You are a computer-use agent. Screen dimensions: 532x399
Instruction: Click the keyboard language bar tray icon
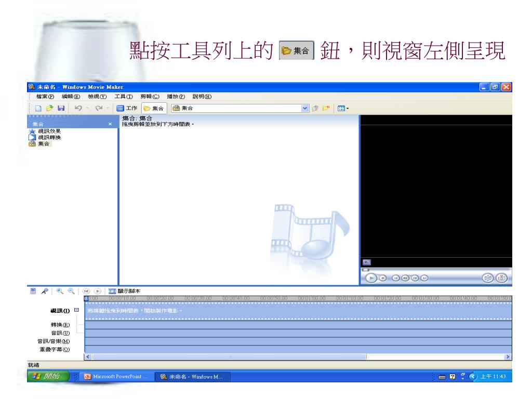[x=442, y=377]
